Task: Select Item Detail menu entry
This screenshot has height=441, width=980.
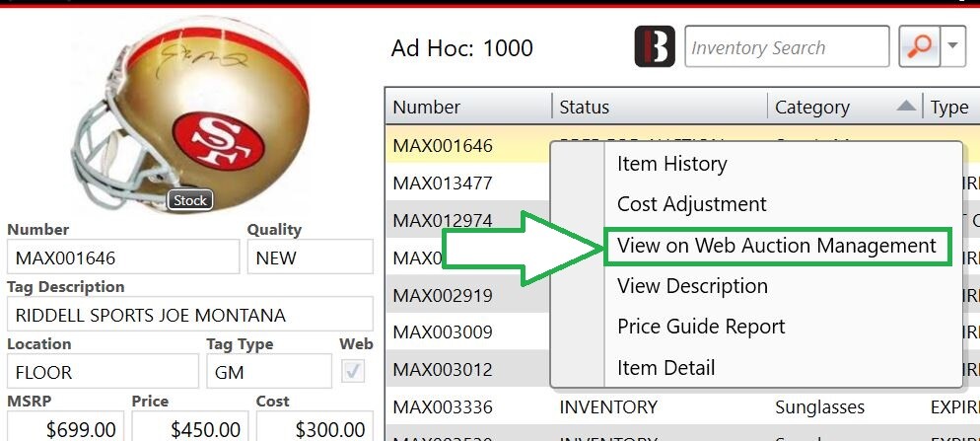Action: [x=665, y=368]
